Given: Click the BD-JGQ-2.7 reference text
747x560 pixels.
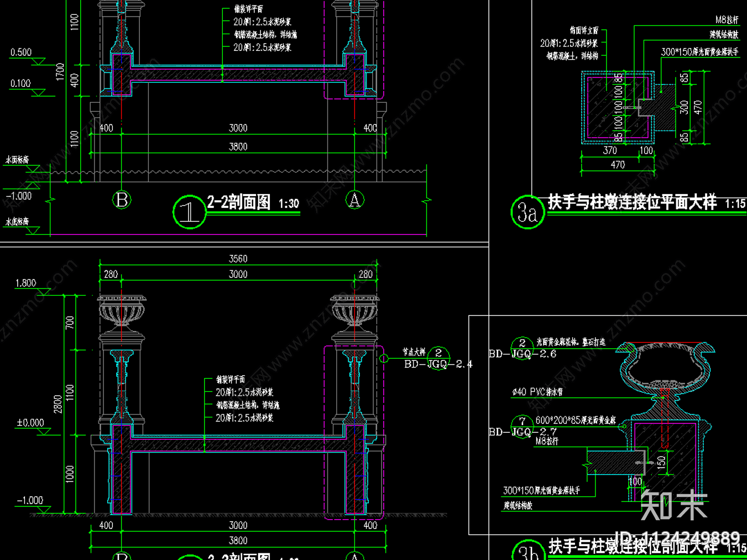Looking at the screenshot, I should point(523,432).
